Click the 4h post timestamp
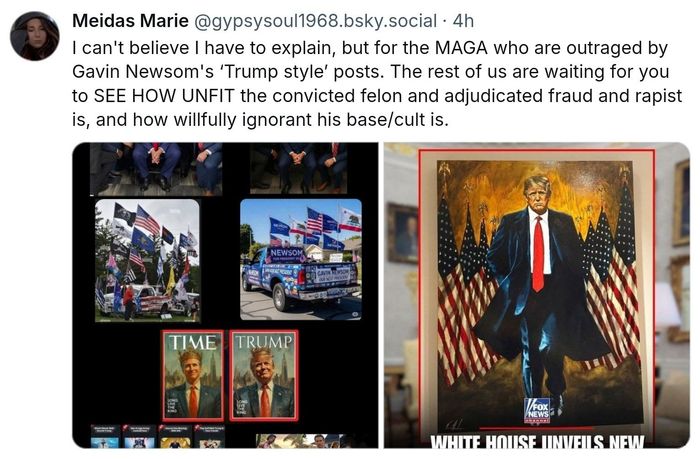 coord(463,21)
